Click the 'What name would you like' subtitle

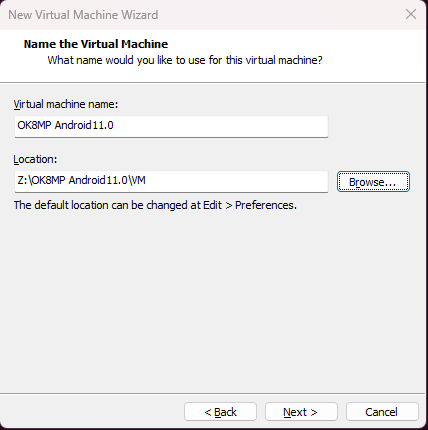click(x=185, y=60)
